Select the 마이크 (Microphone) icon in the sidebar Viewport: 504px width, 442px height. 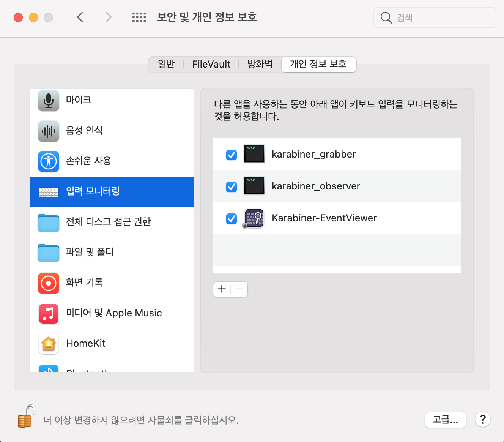(x=48, y=101)
